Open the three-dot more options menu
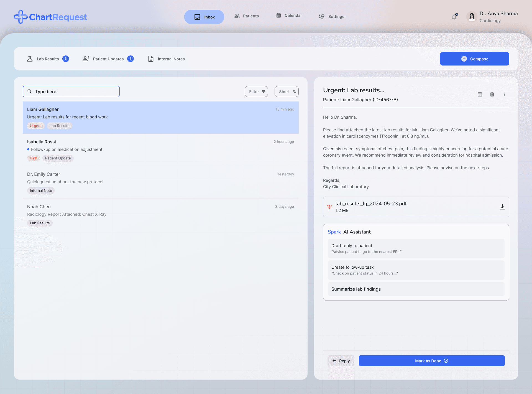The height and width of the screenshot is (394, 532). point(504,94)
